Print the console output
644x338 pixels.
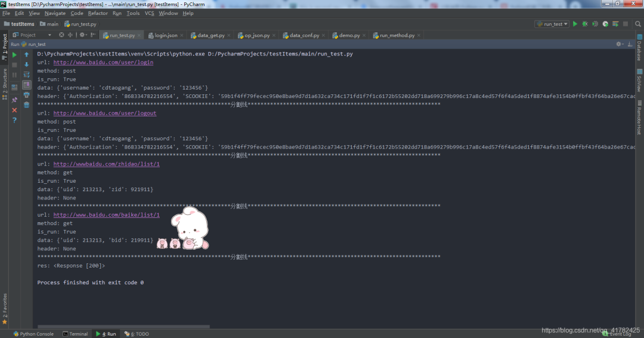tap(27, 95)
